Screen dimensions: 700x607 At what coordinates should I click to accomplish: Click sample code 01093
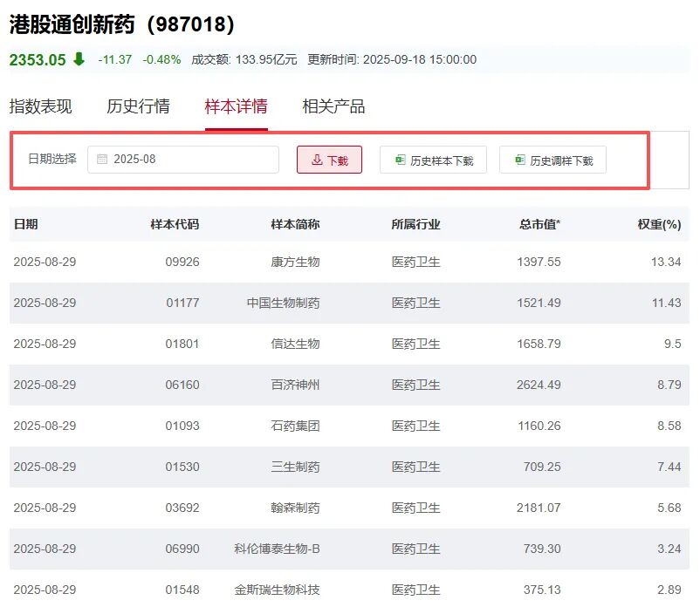182,426
